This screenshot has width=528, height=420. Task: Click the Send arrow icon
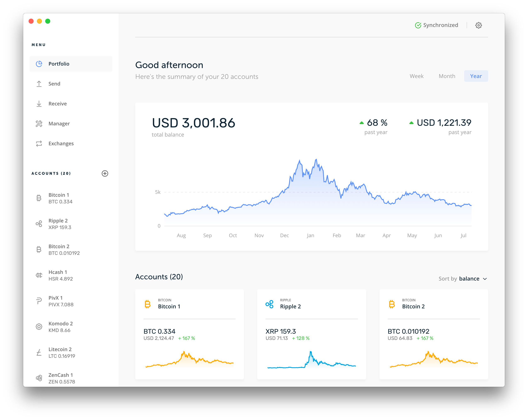[x=39, y=84]
